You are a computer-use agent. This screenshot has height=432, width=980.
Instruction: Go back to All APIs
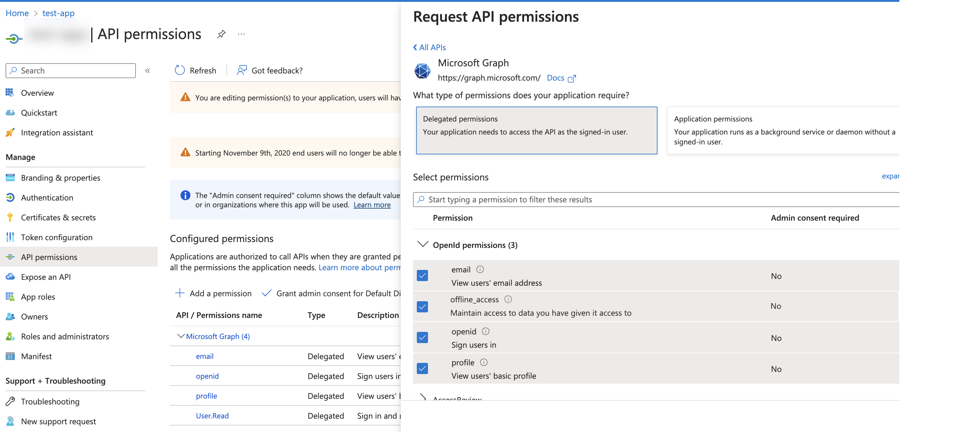click(430, 47)
